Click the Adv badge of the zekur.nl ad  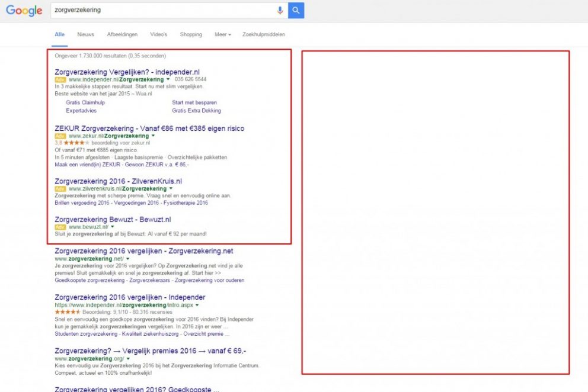click(60, 136)
